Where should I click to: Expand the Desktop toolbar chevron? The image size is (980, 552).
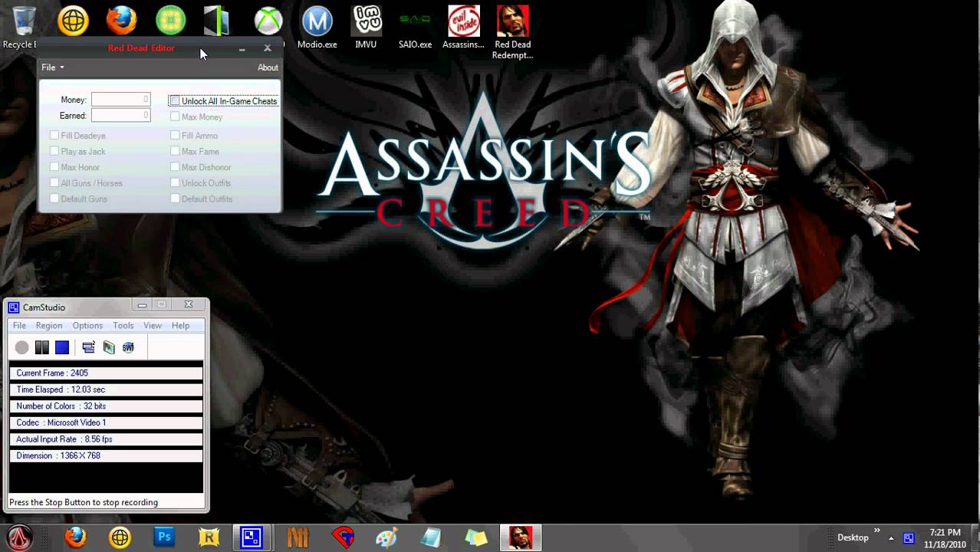coord(876,532)
